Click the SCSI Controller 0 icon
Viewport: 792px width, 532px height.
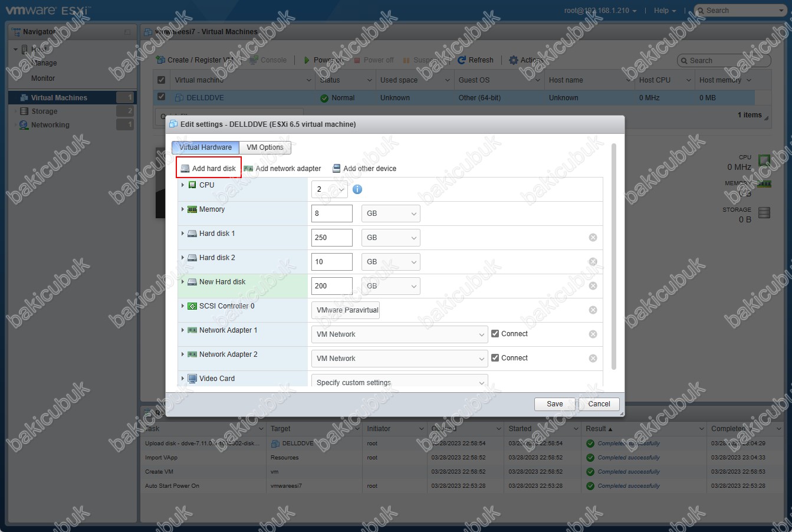[x=192, y=306]
